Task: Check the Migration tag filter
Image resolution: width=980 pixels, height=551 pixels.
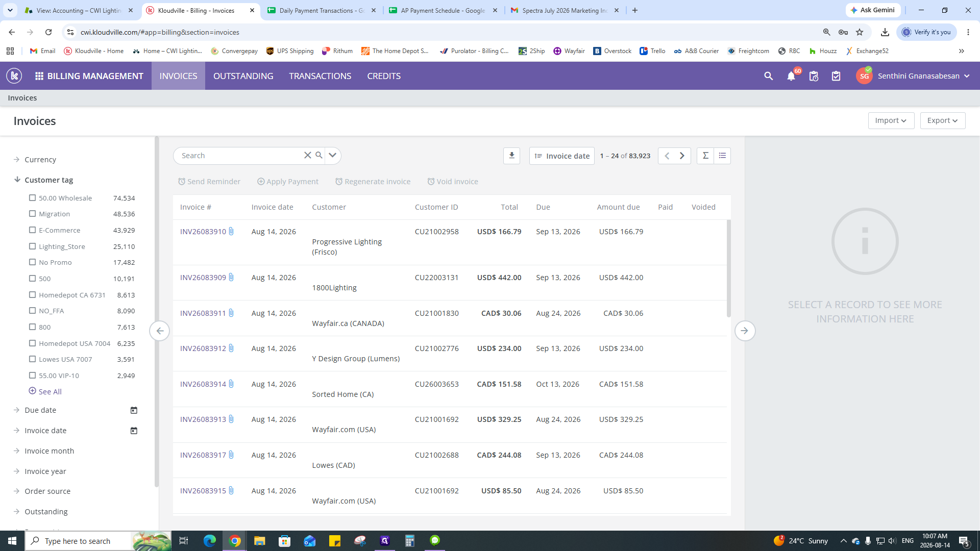Action: [32, 213]
